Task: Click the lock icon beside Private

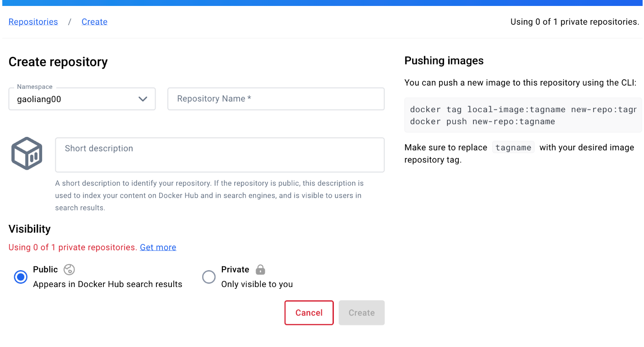Action: tap(260, 269)
